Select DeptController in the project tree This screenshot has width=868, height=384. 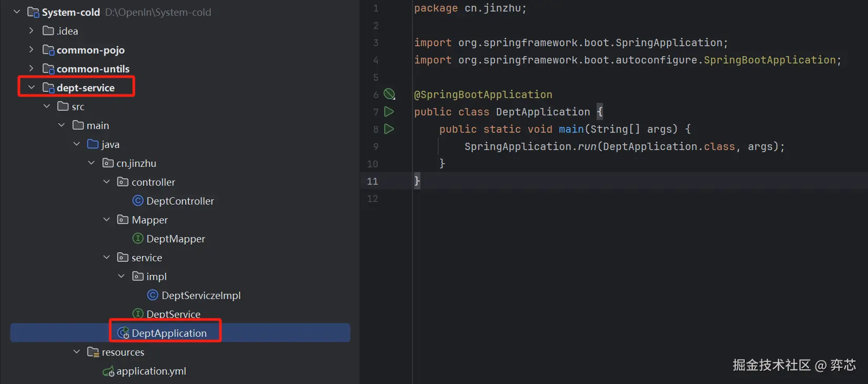point(180,201)
